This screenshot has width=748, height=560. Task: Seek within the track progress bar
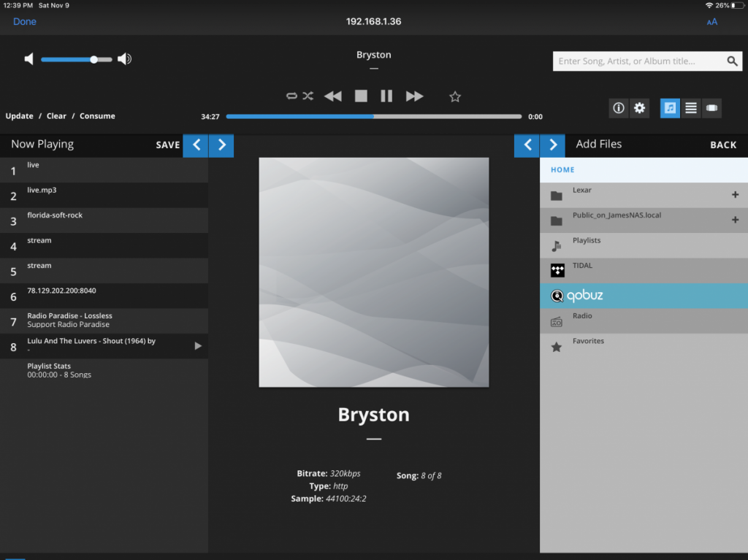[x=373, y=116]
